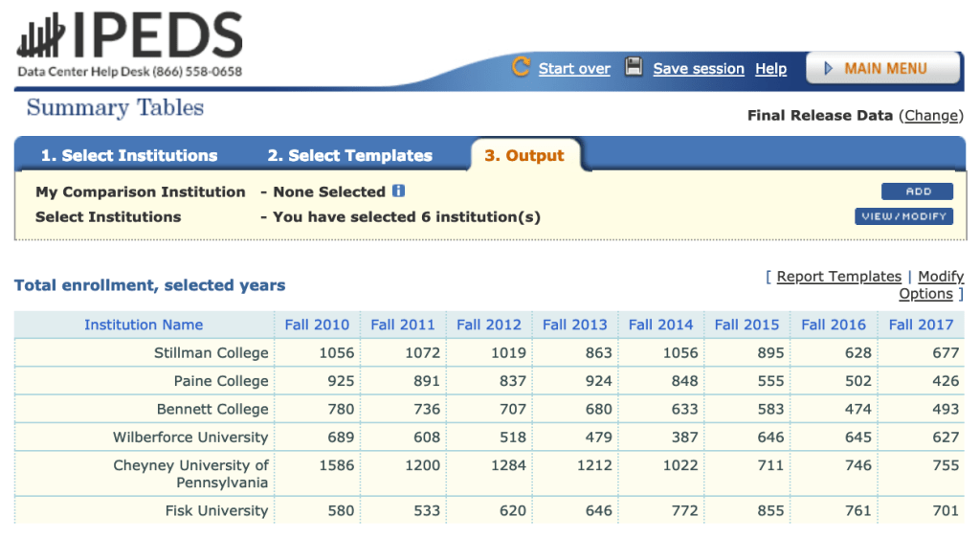This screenshot has width=980, height=539.
Task: Click the info icon beside None Selected
Action: [x=399, y=191]
